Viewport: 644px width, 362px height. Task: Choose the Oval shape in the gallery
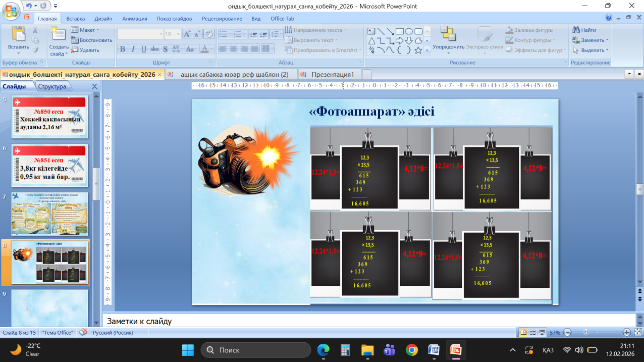point(409,31)
